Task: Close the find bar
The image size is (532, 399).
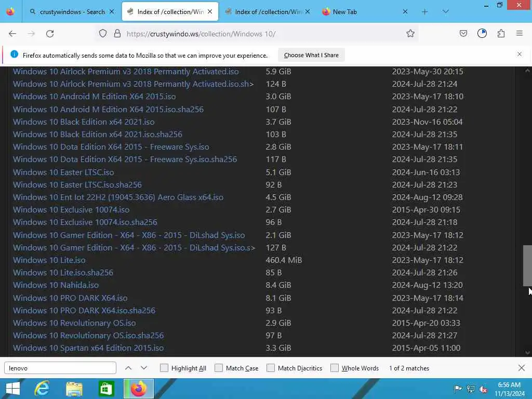Action: click(x=522, y=368)
